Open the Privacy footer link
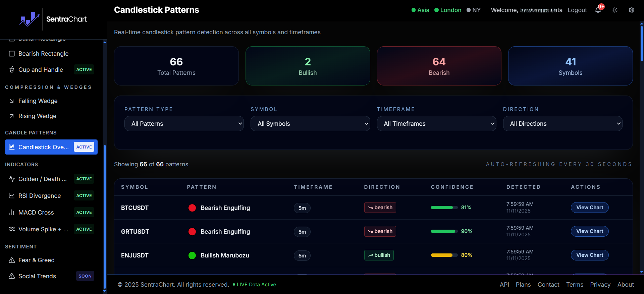 [x=600, y=285]
